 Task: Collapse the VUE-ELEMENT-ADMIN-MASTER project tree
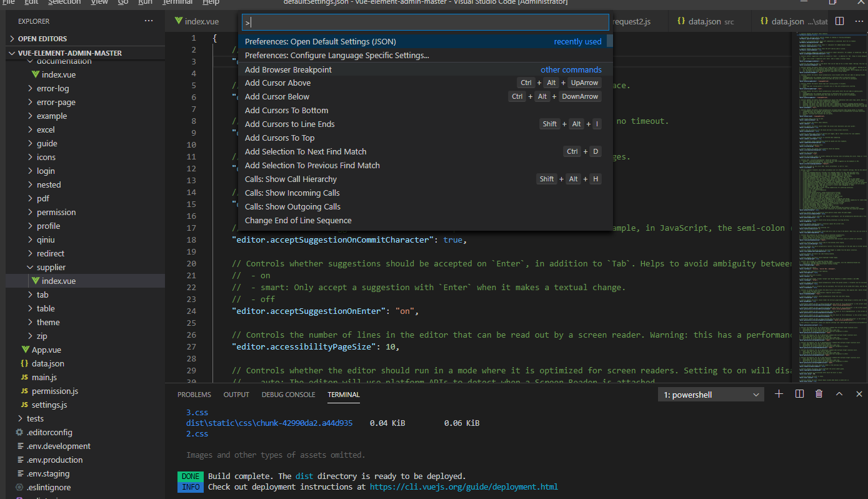69,53
